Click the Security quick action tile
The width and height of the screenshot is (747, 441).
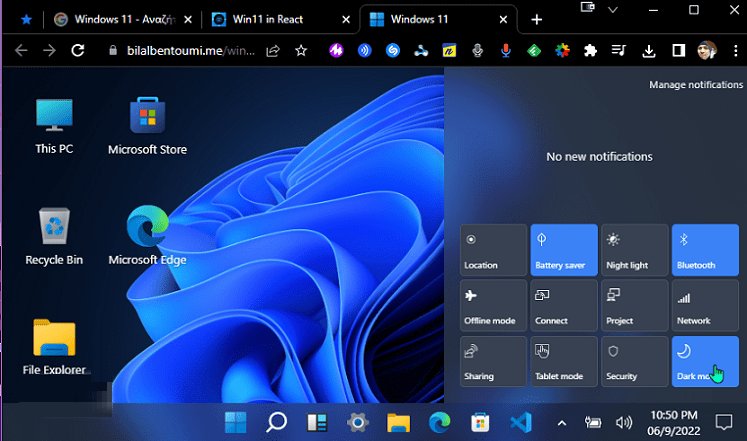635,361
